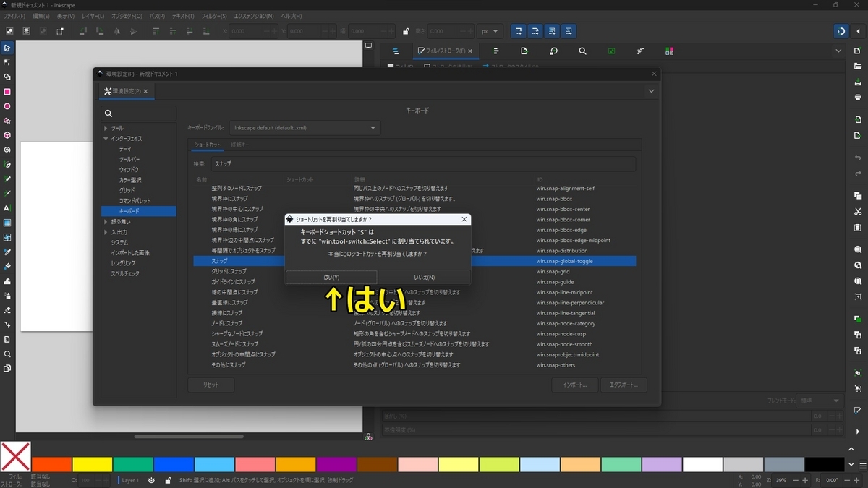The width and height of the screenshot is (868, 488).
Task: Click the はい(Y) button in the dialog
Action: [x=331, y=277]
